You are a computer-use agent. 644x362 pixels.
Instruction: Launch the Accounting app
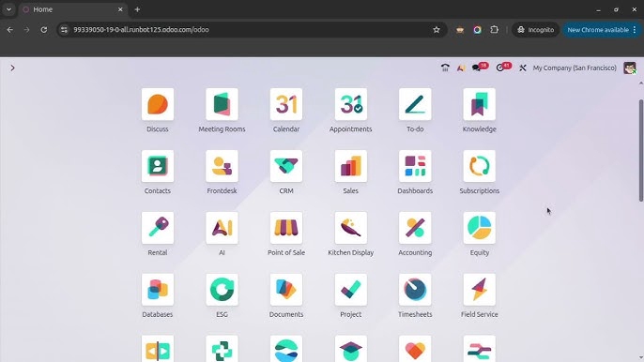415,228
